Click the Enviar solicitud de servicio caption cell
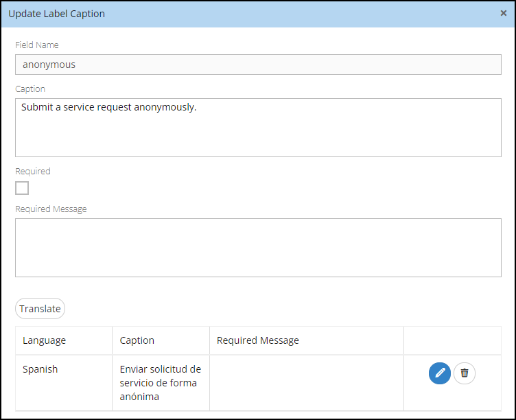The height and width of the screenshot is (420, 516). [x=161, y=383]
